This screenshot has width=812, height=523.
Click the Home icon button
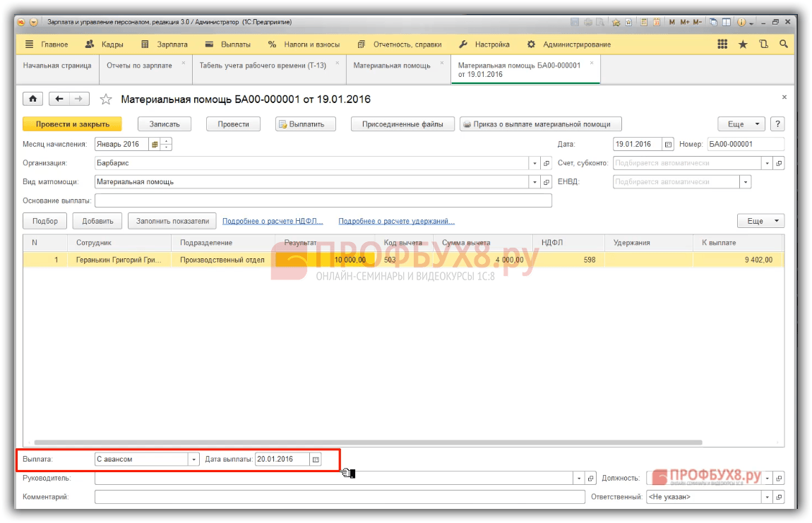coord(32,98)
